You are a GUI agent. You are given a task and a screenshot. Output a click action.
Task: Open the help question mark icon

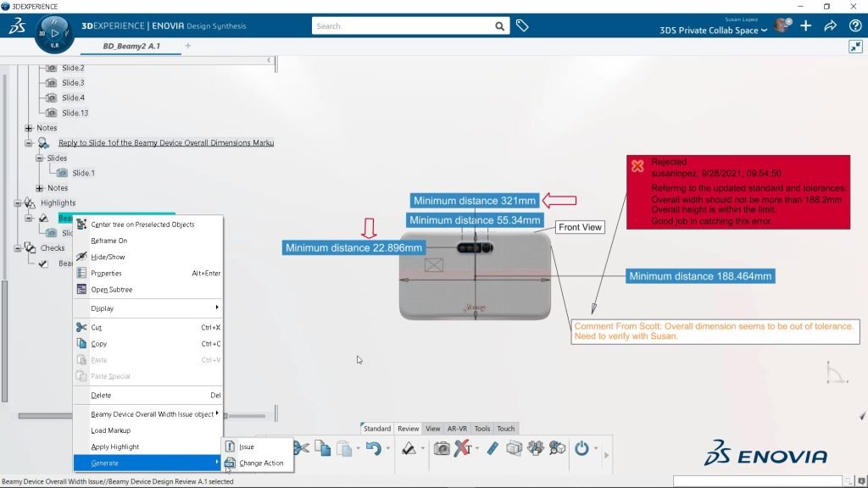pyautogui.click(x=855, y=26)
